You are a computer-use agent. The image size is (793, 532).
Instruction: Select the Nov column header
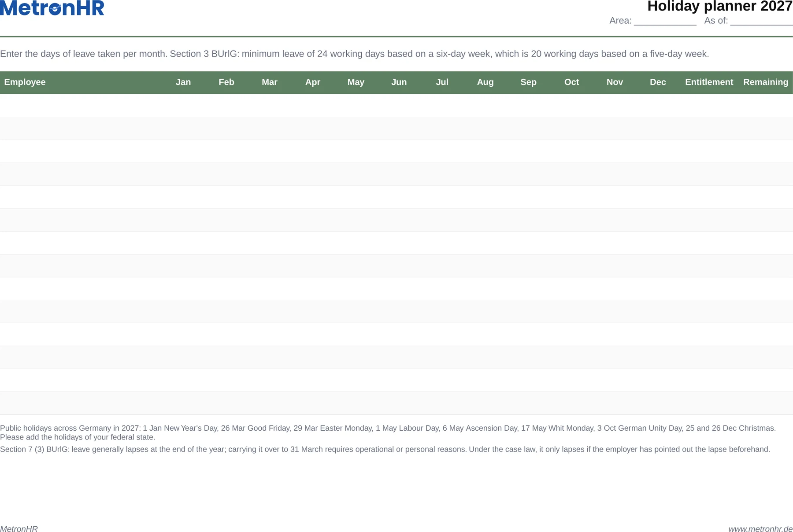point(615,82)
